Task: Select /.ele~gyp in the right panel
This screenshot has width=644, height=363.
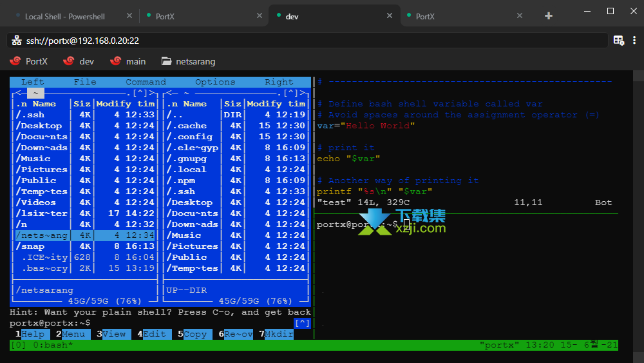Action: [236, 148]
